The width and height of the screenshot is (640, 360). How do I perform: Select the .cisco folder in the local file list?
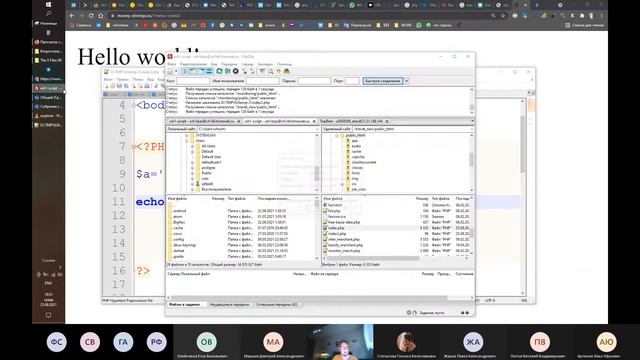(178, 233)
